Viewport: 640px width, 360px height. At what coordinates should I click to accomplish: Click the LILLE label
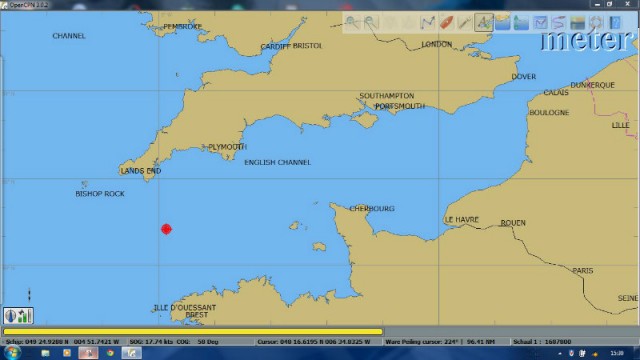pos(620,125)
